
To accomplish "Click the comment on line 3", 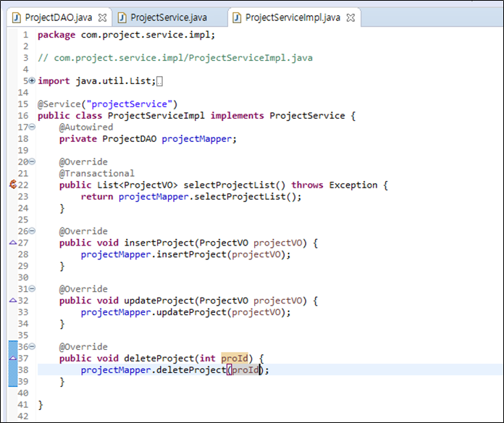I will point(175,58).
